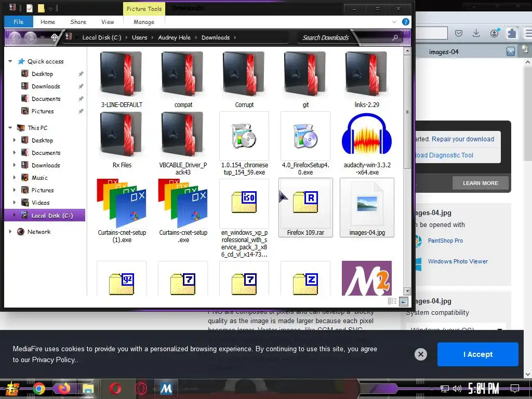Switch to the Share ribbon tab
532x399 pixels.
[78, 22]
